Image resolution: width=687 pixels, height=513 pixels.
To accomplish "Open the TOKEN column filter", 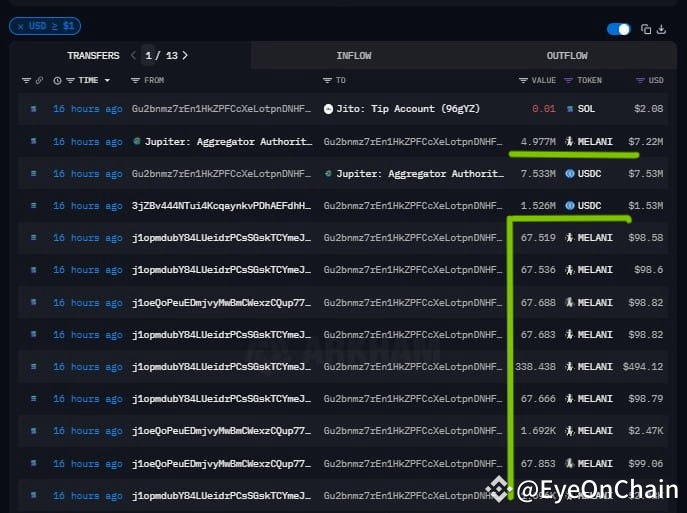I will [568, 81].
